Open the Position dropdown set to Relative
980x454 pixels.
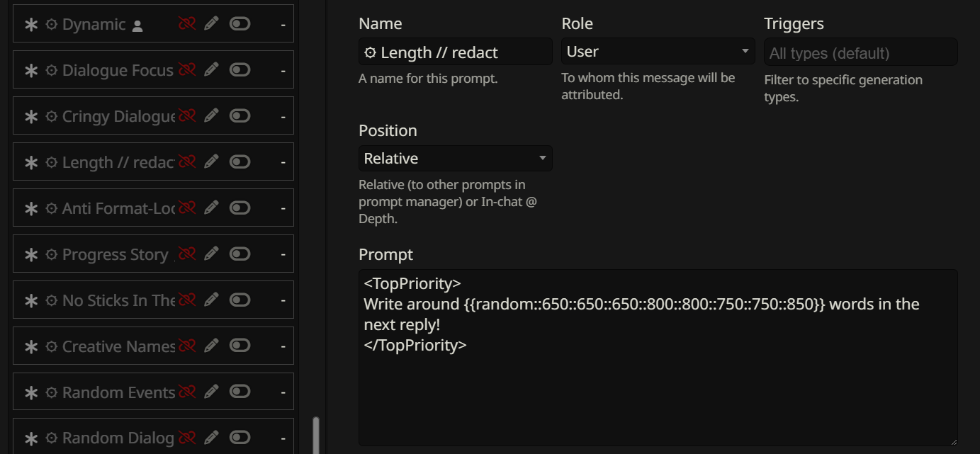pyautogui.click(x=455, y=159)
